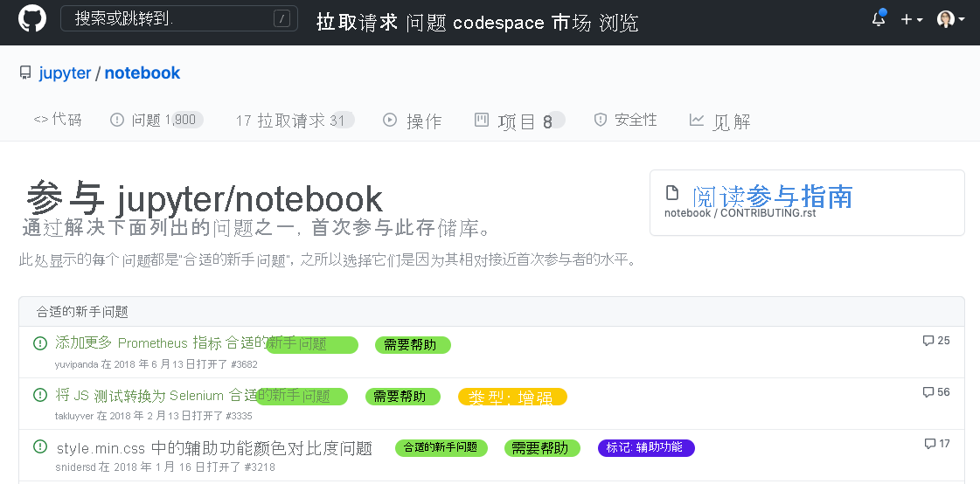The height and width of the screenshot is (484, 980).
Task: Switch to the 操作 tab
Action: 413,120
